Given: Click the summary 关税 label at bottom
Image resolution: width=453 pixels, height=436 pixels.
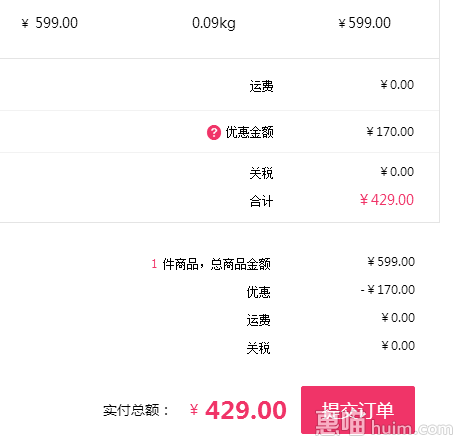Looking at the screenshot, I should tap(259, 348).
